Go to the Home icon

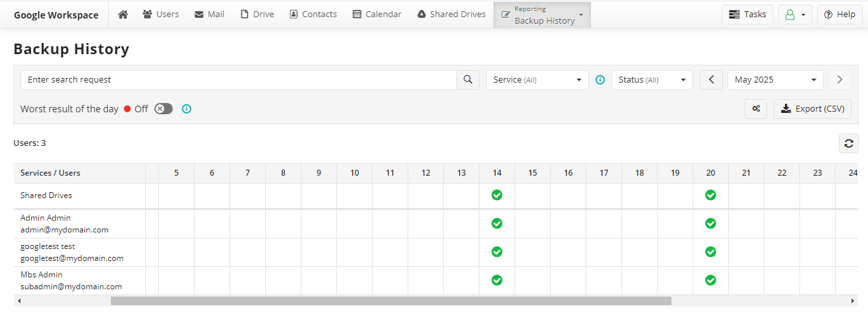pyautogui.click(x=123, y=14)
